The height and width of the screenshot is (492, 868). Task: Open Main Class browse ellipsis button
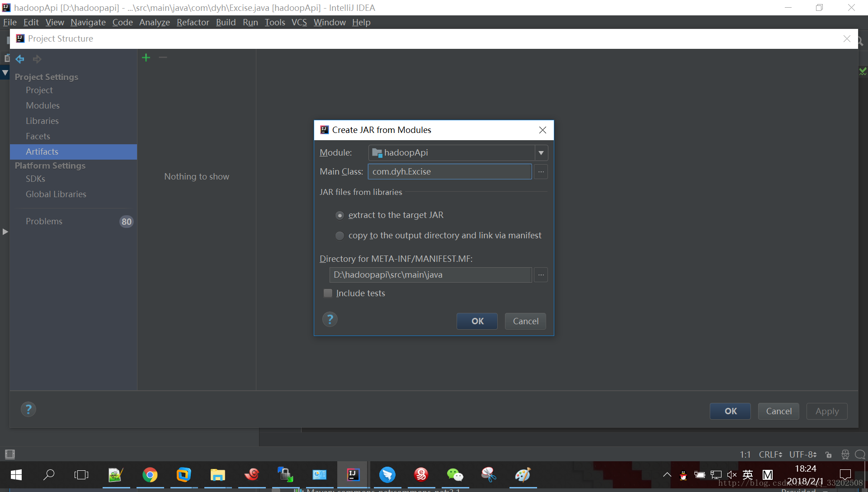[x=541, y=172]
